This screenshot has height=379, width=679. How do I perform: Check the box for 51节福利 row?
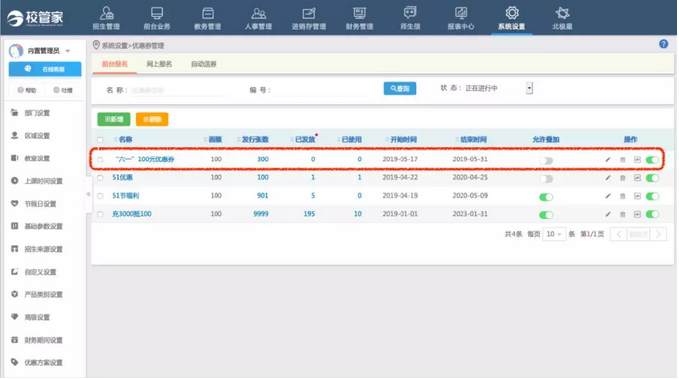100,196
